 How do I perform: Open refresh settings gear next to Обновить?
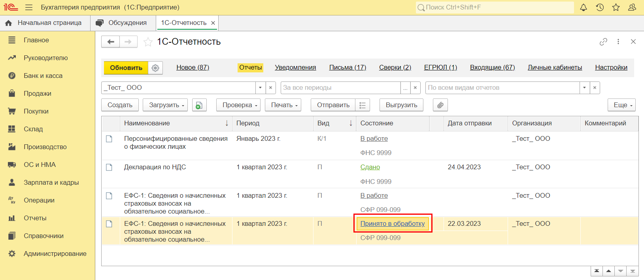point(155,68)
